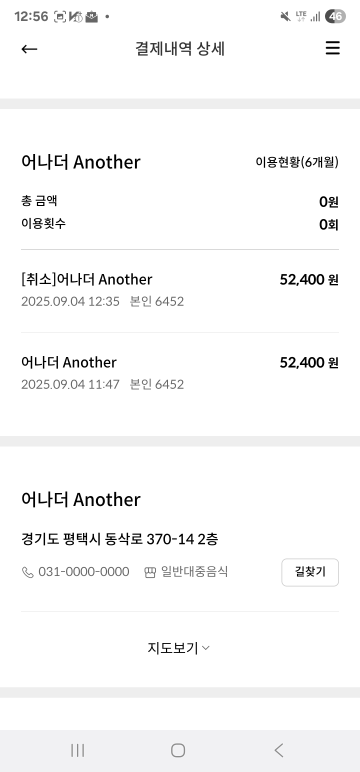Click the chevron next to 지도보기
This screenshot has width=360, height=772.
click(x=206, y=648)
